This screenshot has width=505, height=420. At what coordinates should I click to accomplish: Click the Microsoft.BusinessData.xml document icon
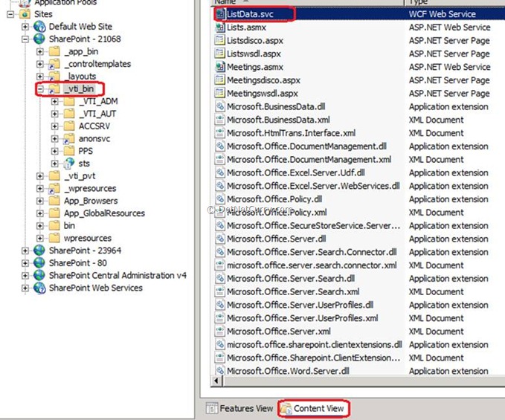coord(220,120)
